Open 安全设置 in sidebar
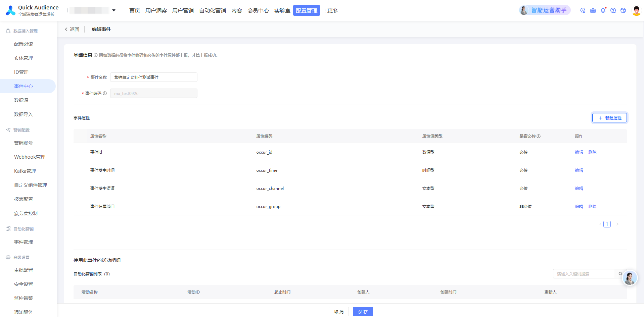This screenshot has width=644, height=317. coord(24,284)
